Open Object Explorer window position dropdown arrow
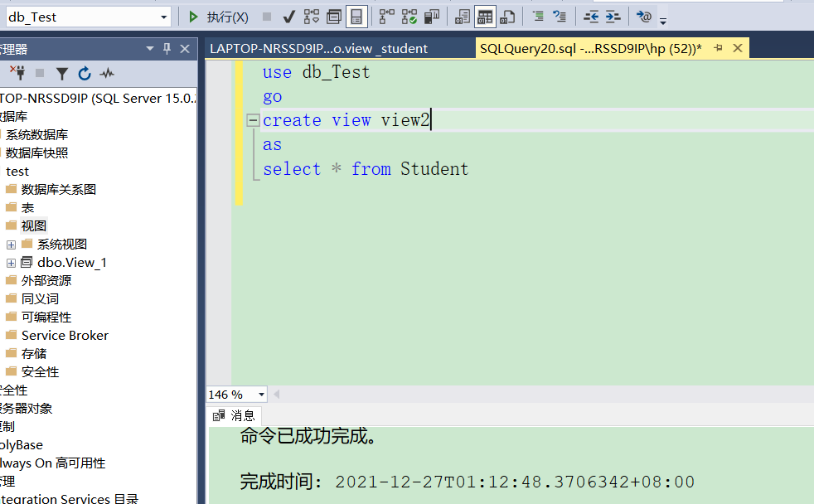Viewport: 814px width, 504px height. [150, 49]
